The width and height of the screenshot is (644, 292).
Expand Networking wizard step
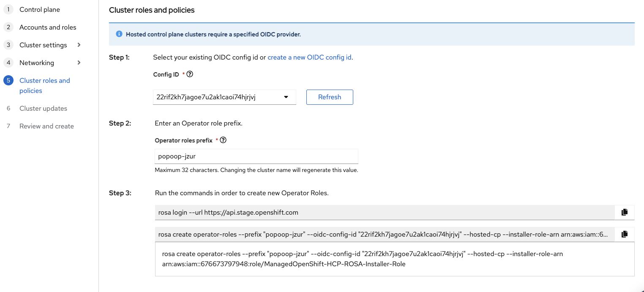click(79, 63)
